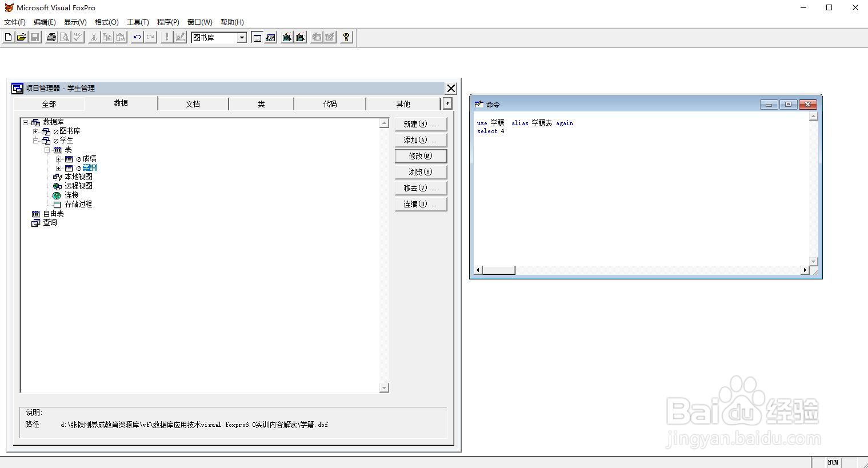Run the ABC spelling check icon

coord(78,37)
